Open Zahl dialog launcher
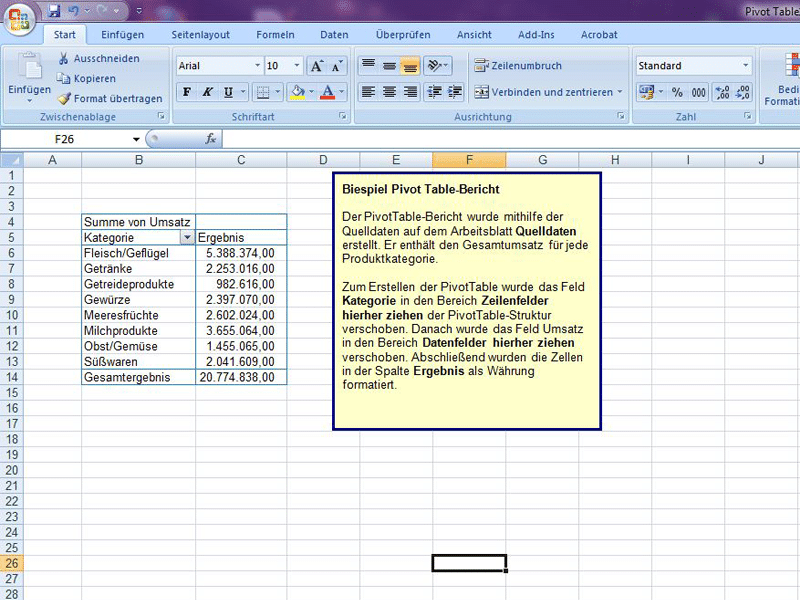800x600 pixels. coord(747,116)
